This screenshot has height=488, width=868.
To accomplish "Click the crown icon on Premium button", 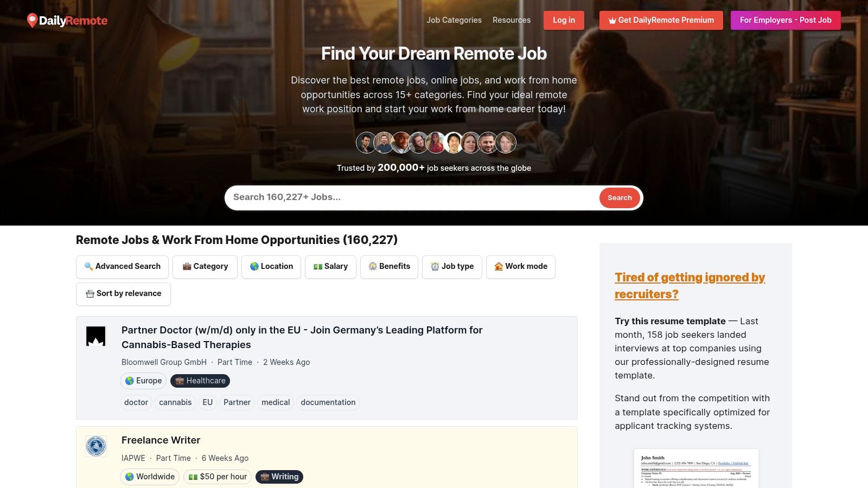I will tap(612, 21).
